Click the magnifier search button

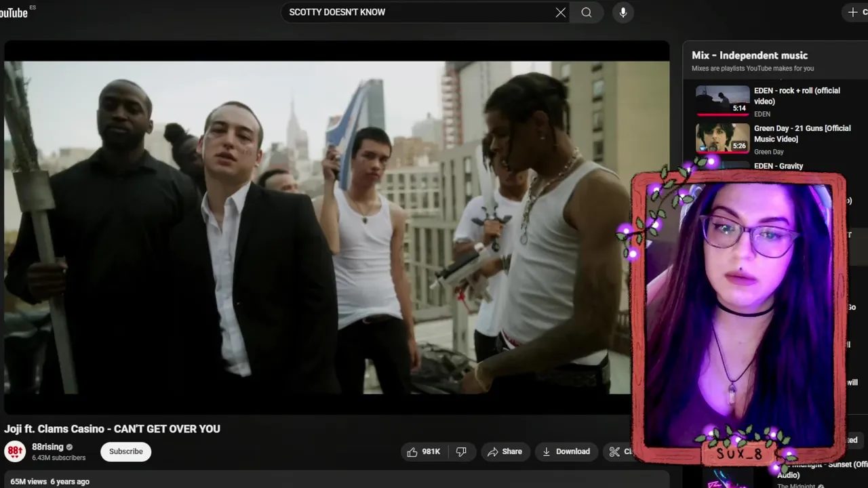tap(587, 12)
